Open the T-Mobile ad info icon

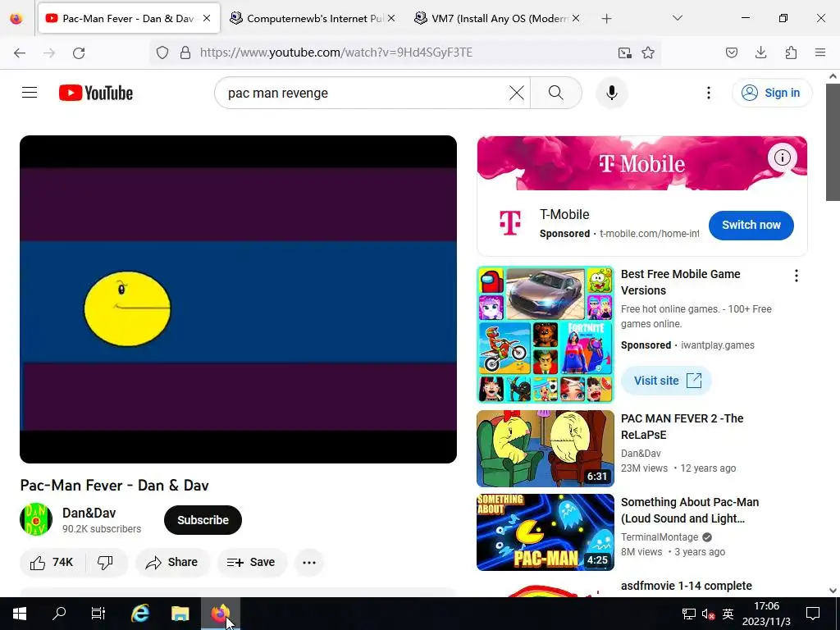[x=782, y=157]
